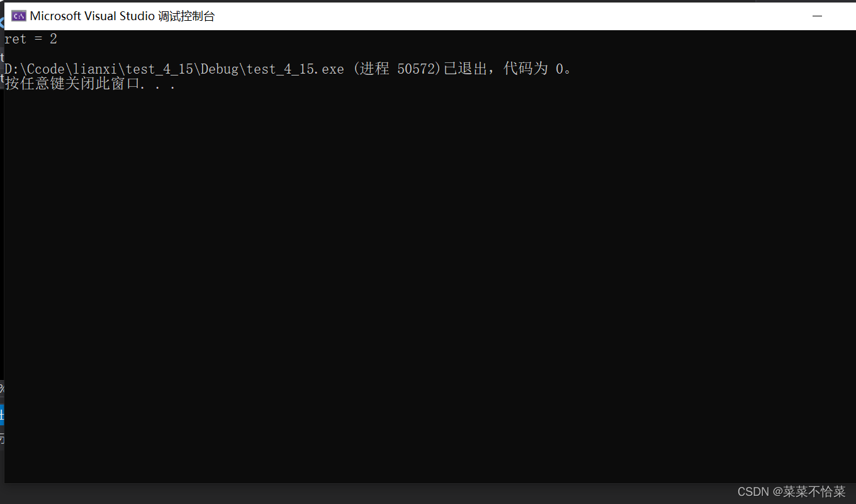Click the blue arrow icon at top-left edge

(2, 23)
